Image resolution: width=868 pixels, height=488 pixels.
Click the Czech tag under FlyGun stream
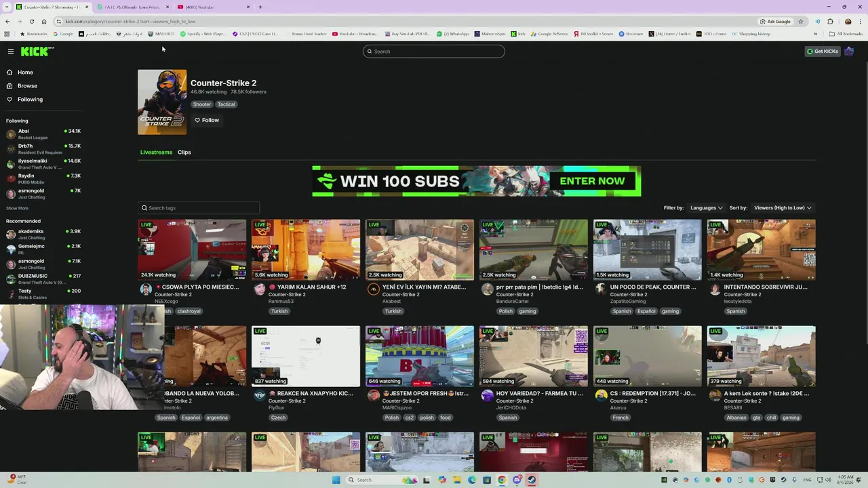(x=278, y=418)
